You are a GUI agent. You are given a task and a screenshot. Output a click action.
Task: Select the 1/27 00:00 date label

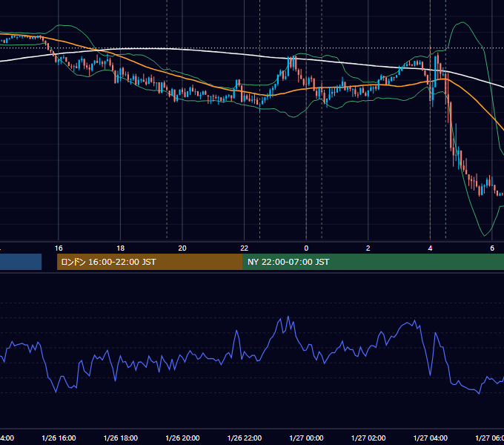pyautogui.click(x=306, y=438)
